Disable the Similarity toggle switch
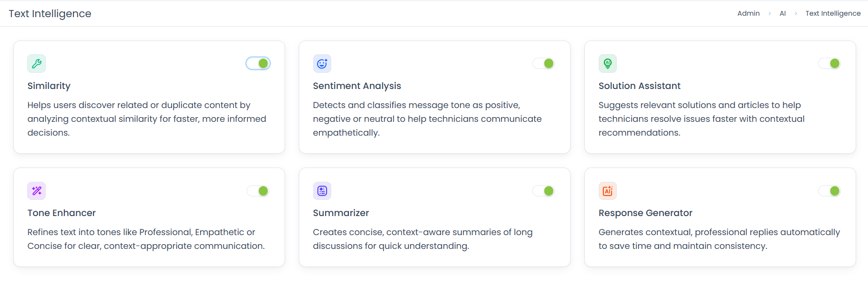 coord(258,63)
